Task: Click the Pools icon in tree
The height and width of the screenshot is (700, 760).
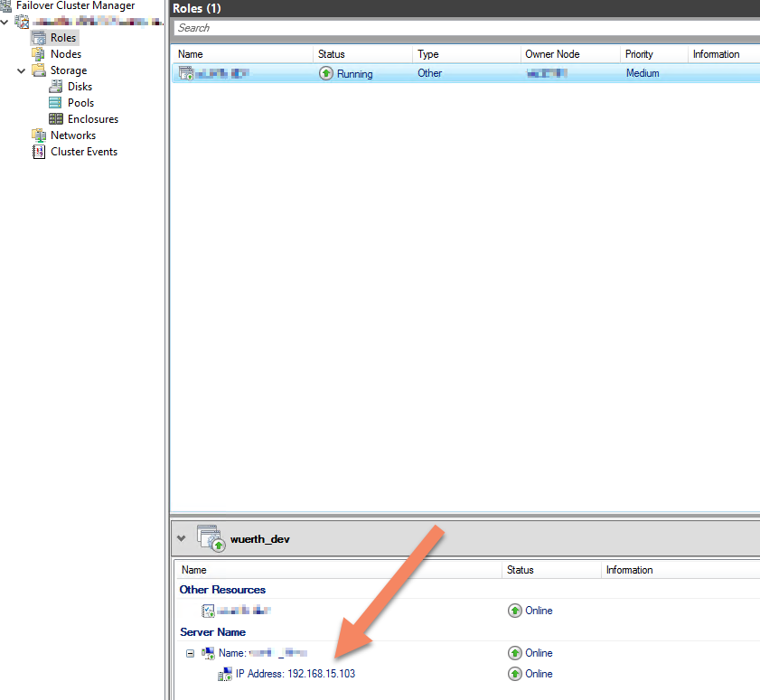Action: coord(55,103)
